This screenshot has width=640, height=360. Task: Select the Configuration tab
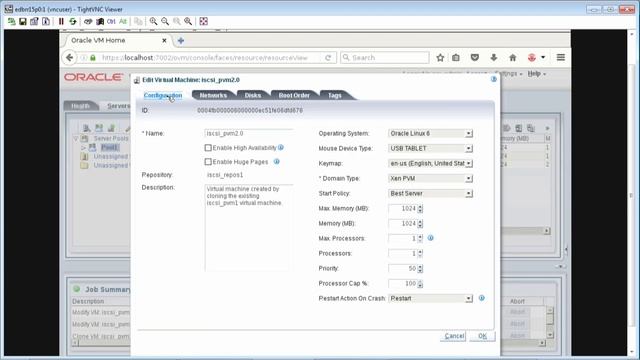pyautogui.click(x=163, y=95)
